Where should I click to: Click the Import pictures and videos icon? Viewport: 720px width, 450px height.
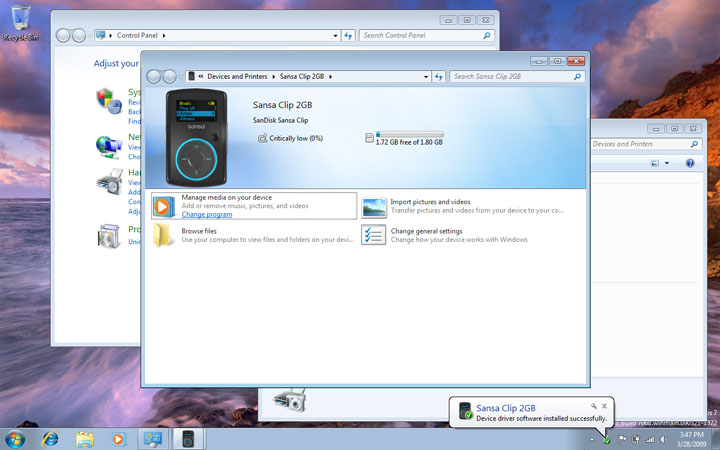coord(374,207)
